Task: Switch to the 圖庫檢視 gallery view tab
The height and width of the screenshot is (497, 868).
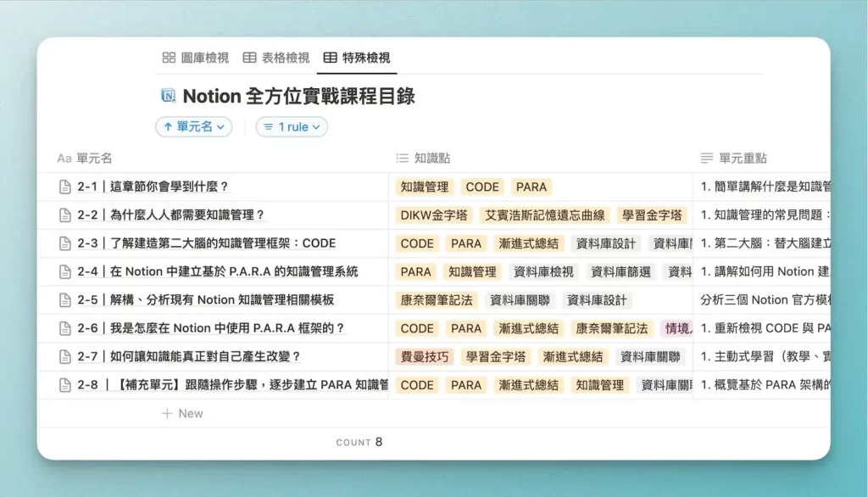Action: click(196, 58)
